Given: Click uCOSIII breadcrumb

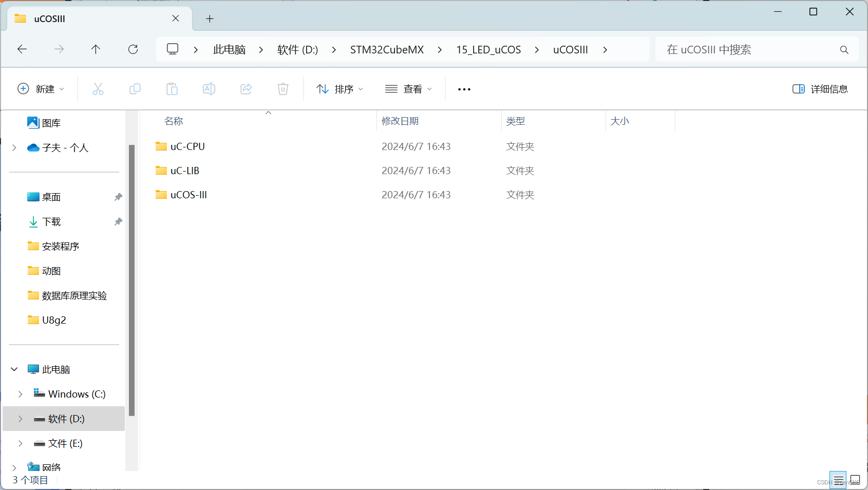Looking at the screenshot, I should coord(570,50).
